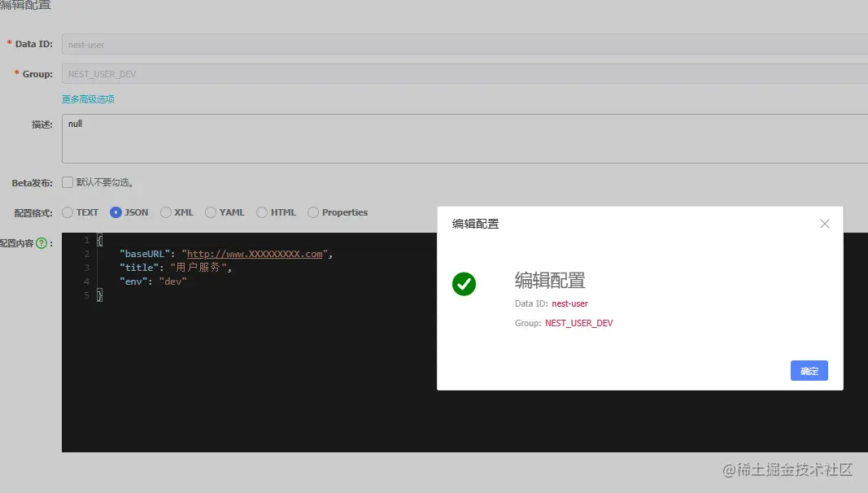Click the NEST_USER_DEV group input field
Image resolution: width=868 pixels, height=493 pixels.
click(325, 74)
